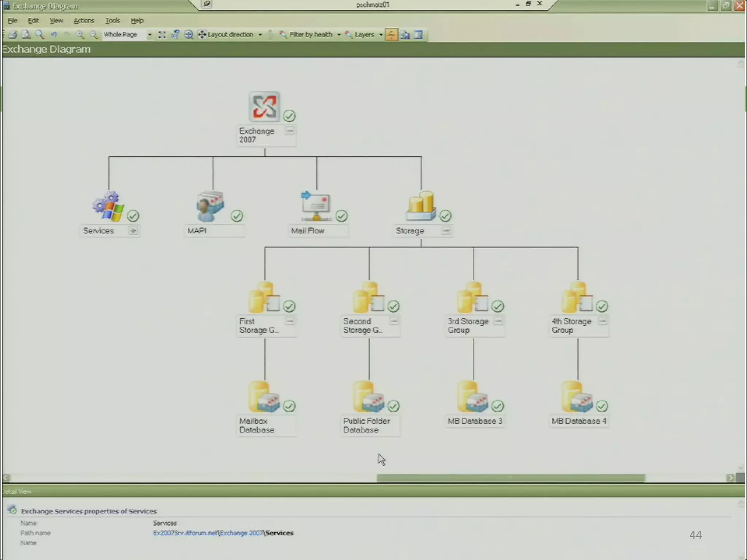Open the Filter by health dropdown

(x=339, y=35)
